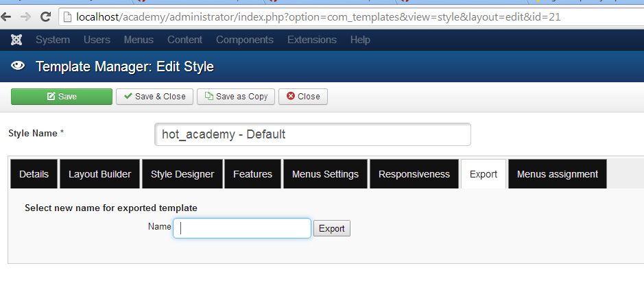Switch to the Layout Builder tab
This screenshot has width=644, height=294.
pos(100,174)
